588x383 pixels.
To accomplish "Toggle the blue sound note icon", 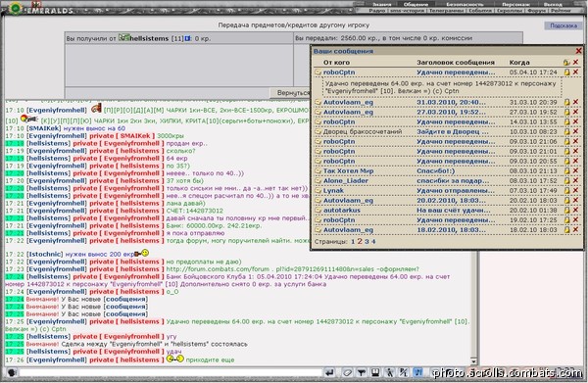I will 417,372.
